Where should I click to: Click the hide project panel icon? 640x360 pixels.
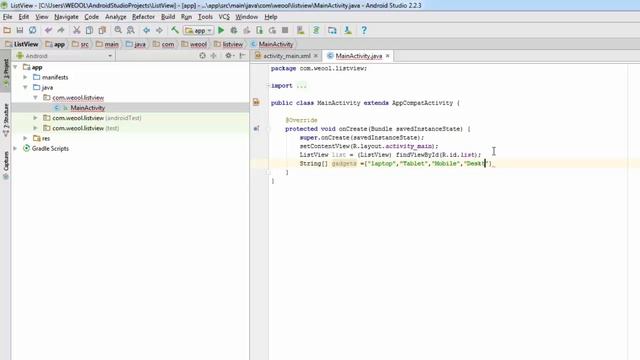242,56
